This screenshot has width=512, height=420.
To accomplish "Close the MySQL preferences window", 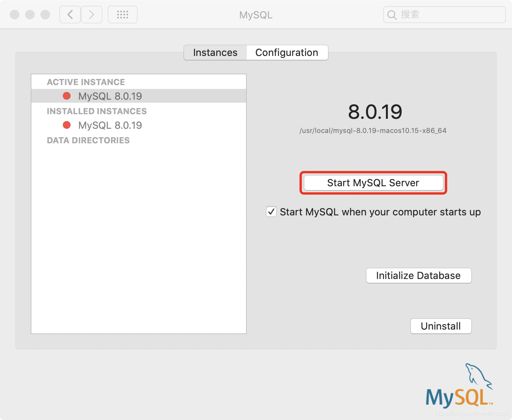I will (x=15, y=15).
